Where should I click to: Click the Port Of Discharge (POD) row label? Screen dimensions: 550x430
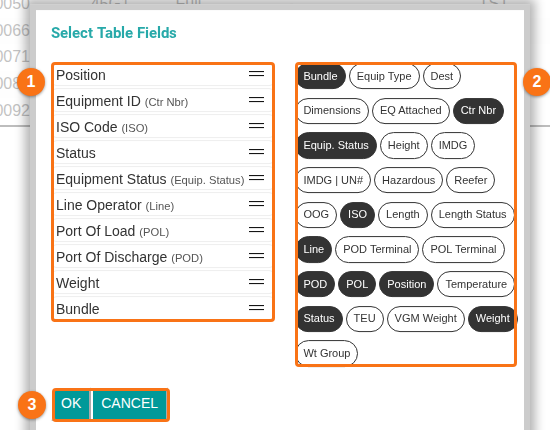[129, 257]
